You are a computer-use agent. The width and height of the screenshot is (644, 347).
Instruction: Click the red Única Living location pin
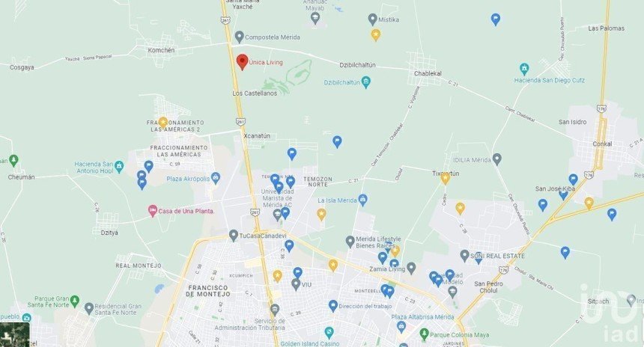point(242,62)
